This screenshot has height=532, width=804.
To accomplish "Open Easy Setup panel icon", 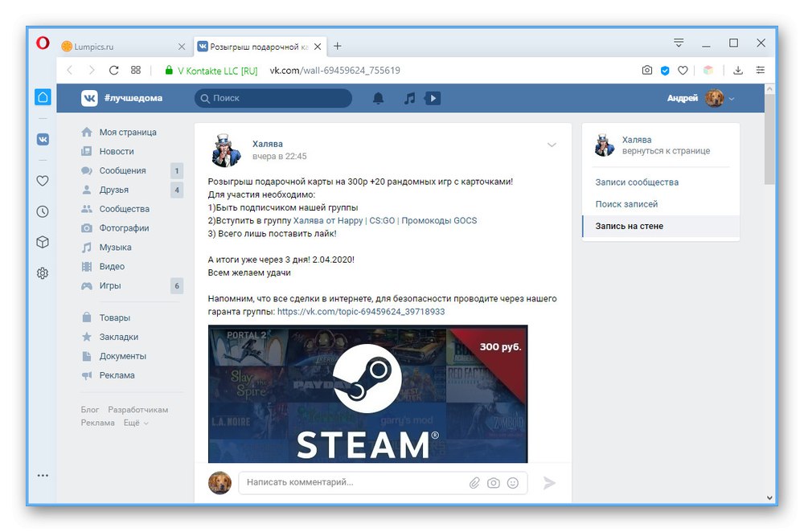I will pos(761,70).
